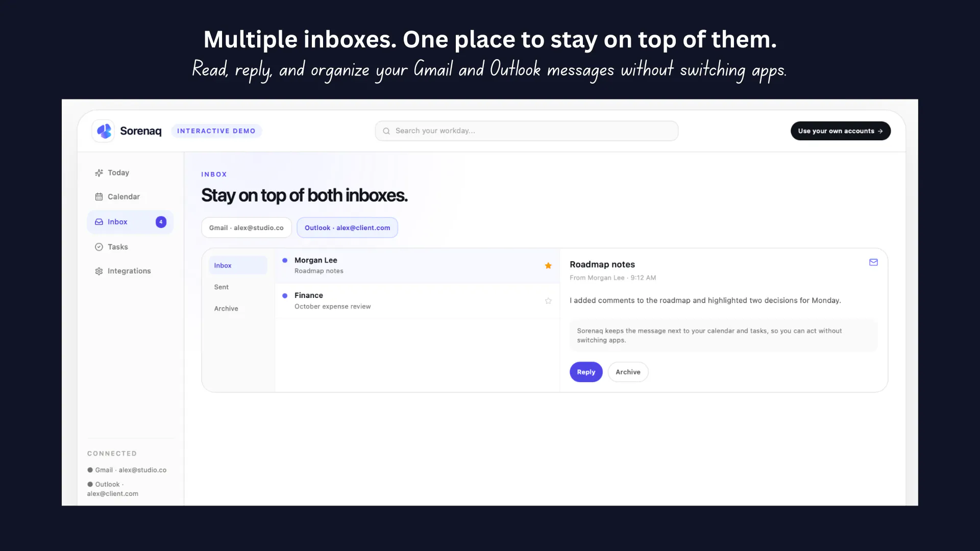The image size is (980, 551).
Task: Click Use your own accounts button
Action: point(841,131)
